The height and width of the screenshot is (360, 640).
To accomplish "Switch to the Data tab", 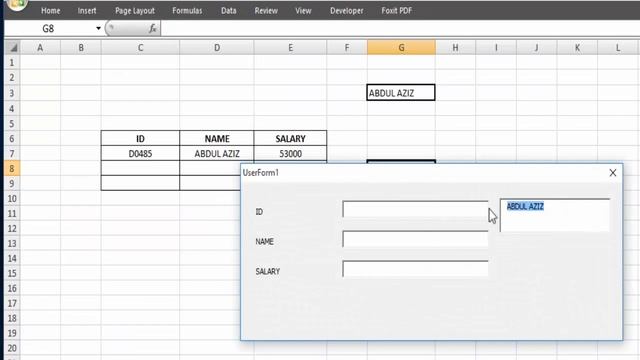I will [x=229, y=11].
